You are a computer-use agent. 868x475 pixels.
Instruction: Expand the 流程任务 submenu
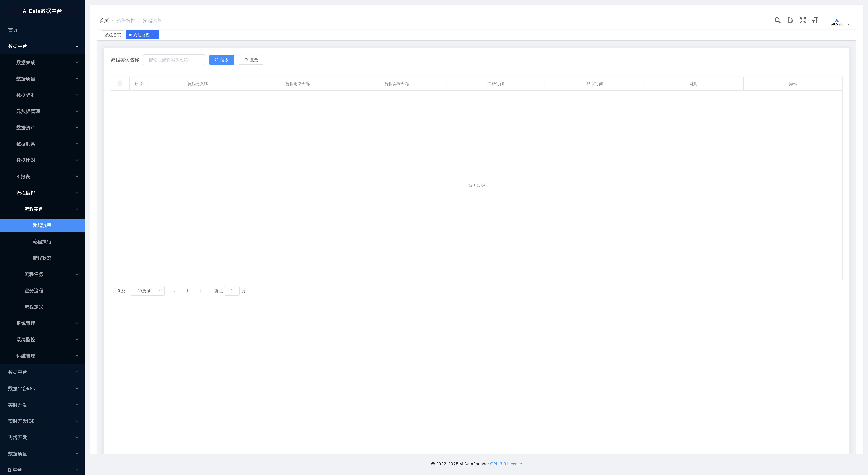click(42, 274)
